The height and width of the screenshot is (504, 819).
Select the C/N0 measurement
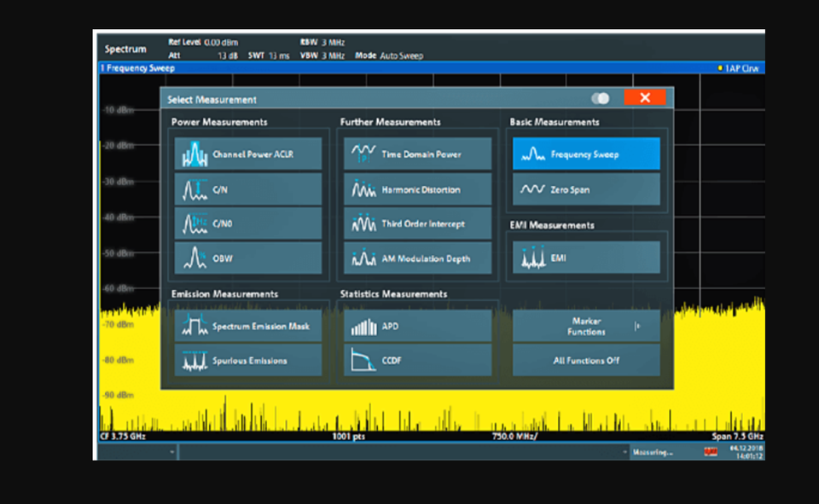pos(248,223)
